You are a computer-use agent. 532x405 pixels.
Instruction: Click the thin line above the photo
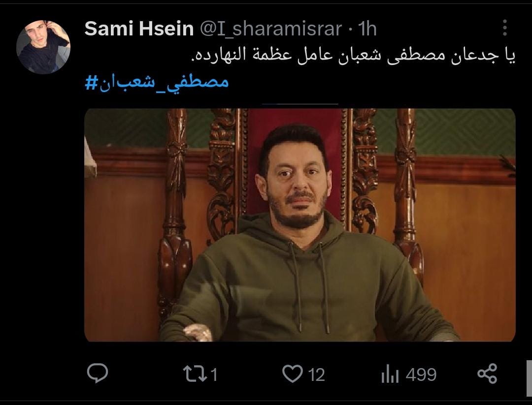[x=300, y=104]
